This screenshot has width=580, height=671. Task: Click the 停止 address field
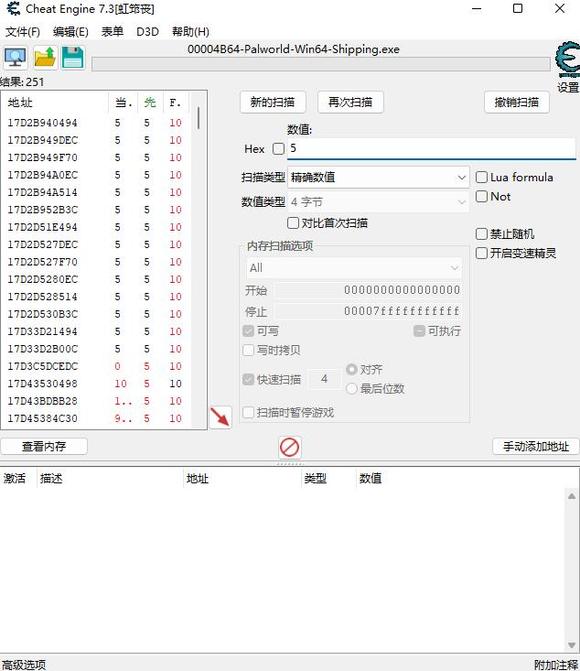click(x=369, y=311)
